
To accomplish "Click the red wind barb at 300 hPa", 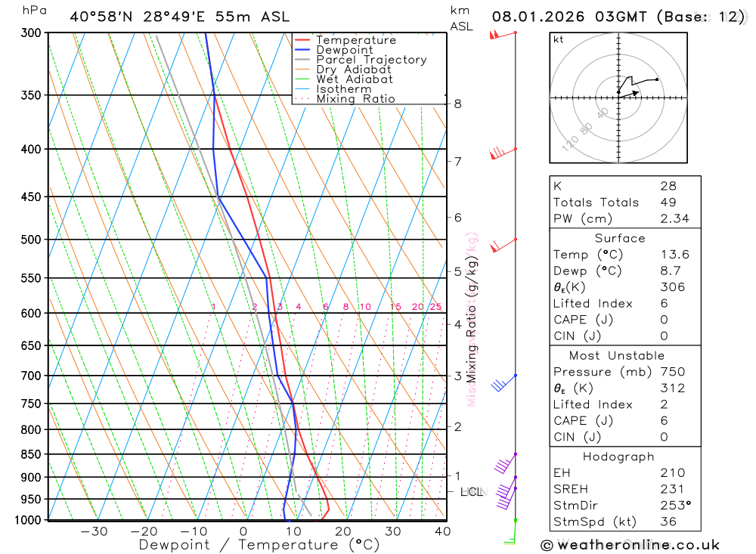I will pos(503,35).
